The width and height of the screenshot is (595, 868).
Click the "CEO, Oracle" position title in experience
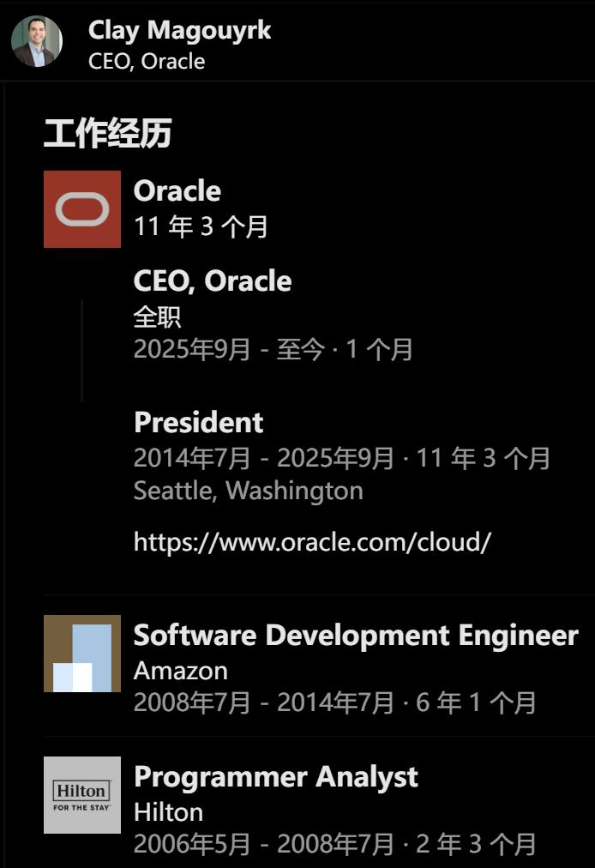pos(213,281)
